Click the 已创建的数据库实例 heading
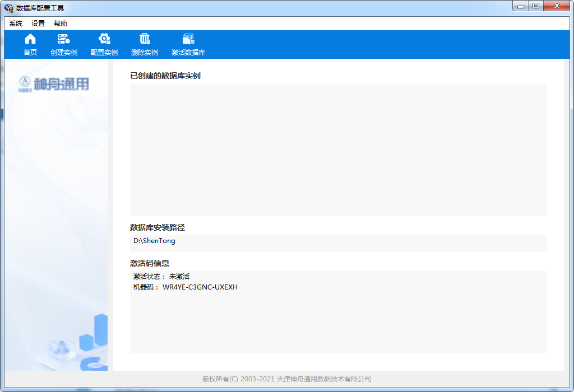 click(x=165, y=76)
